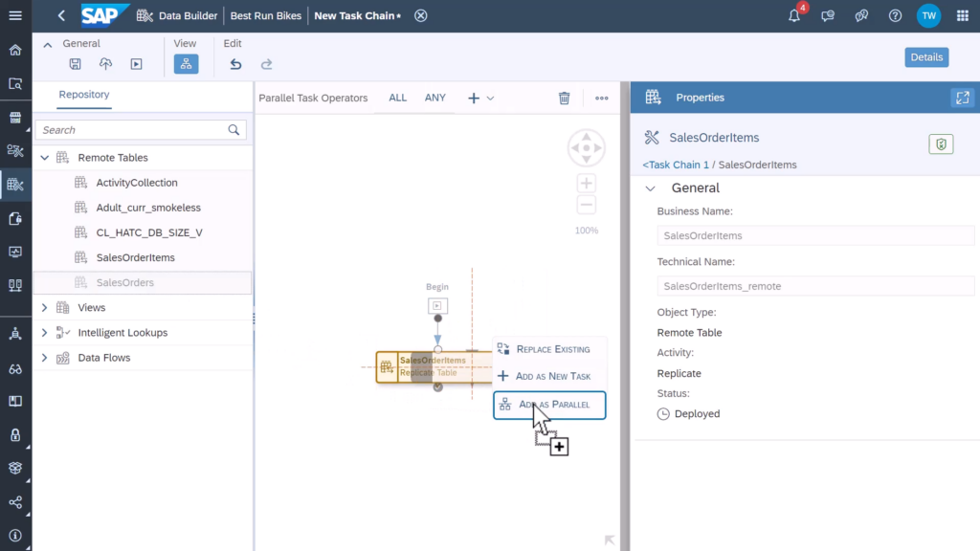Delete the selected object with the trash icon
Viewport: 980px width, 551px height.
565,98
